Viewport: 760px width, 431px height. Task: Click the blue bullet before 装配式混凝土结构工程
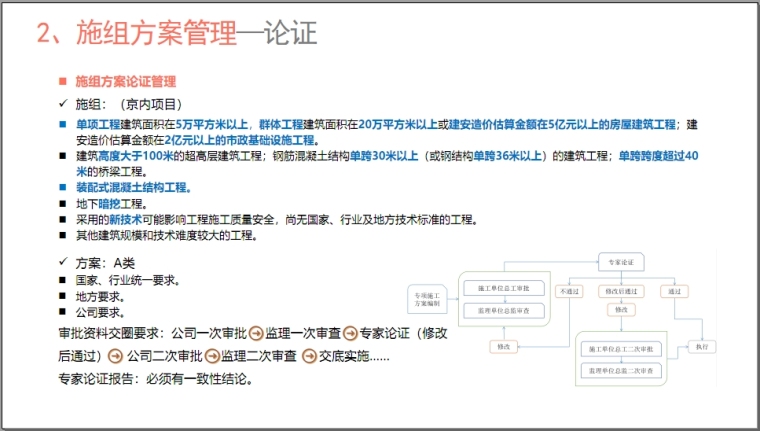coord(63,187)
